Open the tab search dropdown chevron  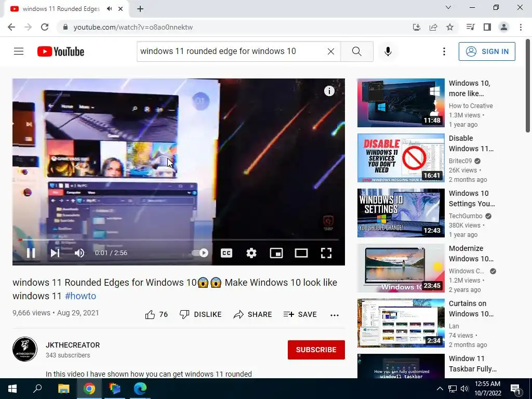tap(448, 7)
